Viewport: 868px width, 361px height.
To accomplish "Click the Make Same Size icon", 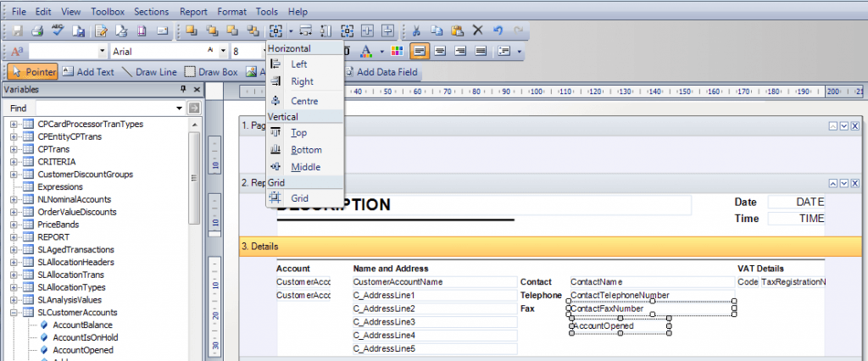I will coord(347,31).
